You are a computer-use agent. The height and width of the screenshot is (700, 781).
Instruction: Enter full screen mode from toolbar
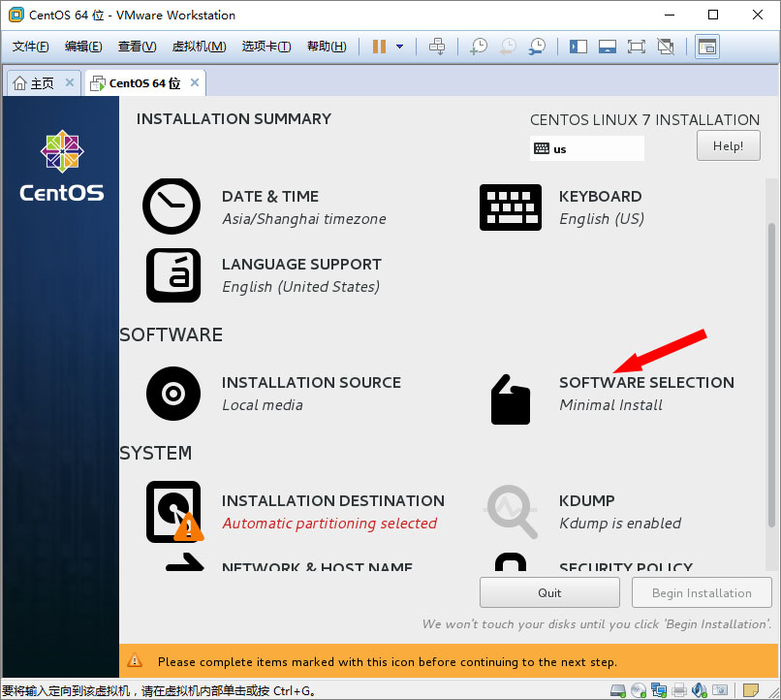coord(636,47)
